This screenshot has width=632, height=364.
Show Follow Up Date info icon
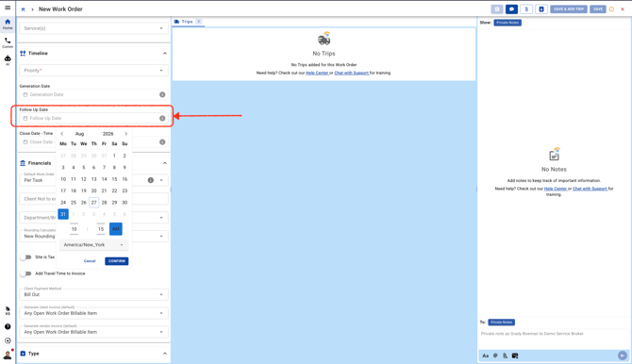[162, 118]
